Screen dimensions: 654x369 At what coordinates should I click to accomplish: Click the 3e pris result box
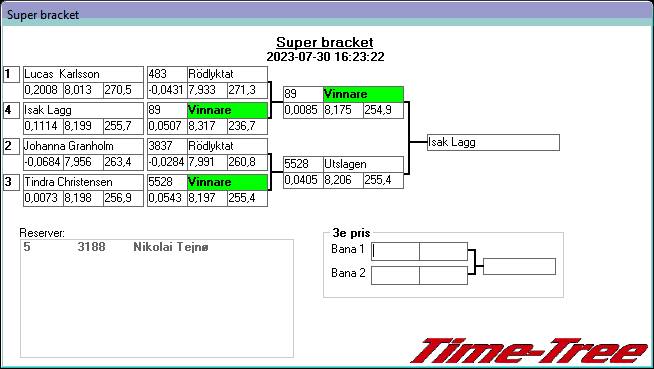[519, 266]
